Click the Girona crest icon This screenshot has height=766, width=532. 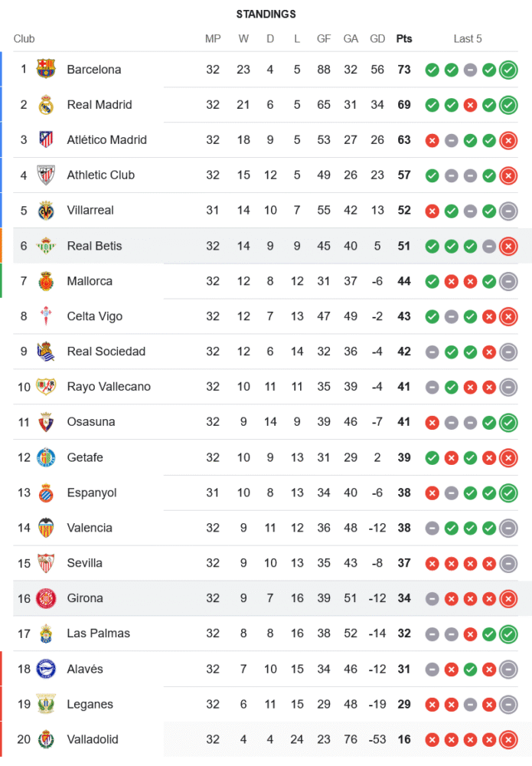[x=46, y=598]
